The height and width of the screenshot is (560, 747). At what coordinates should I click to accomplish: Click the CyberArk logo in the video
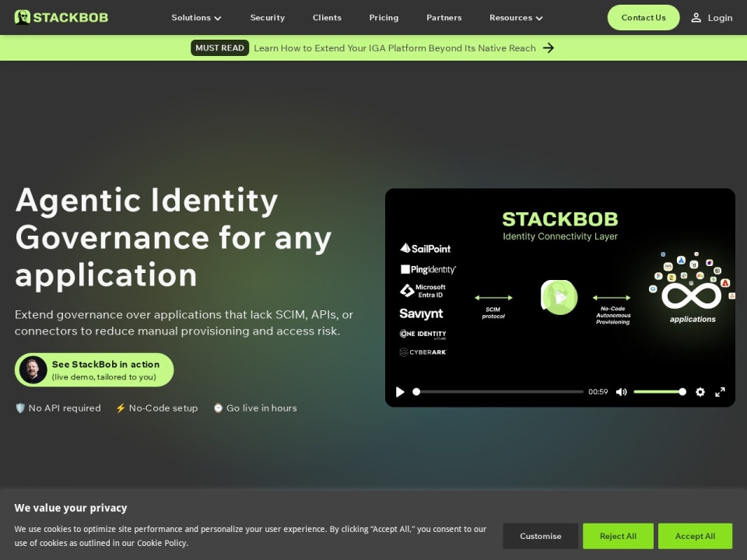click(x=423, y=352)
